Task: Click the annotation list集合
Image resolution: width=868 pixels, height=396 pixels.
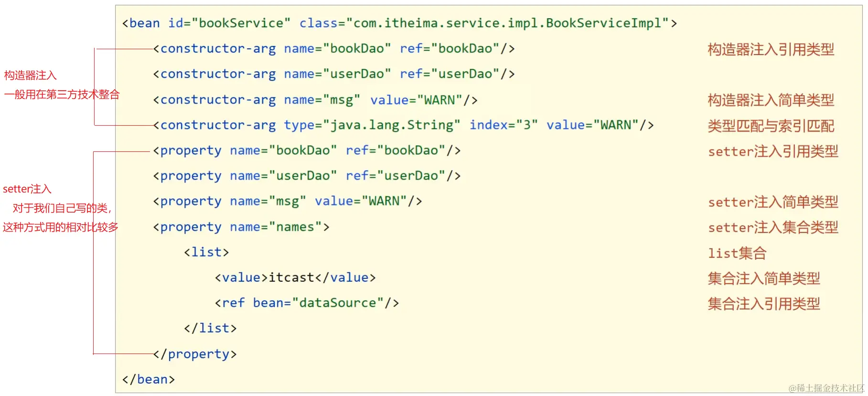Action: pos(737,253)
